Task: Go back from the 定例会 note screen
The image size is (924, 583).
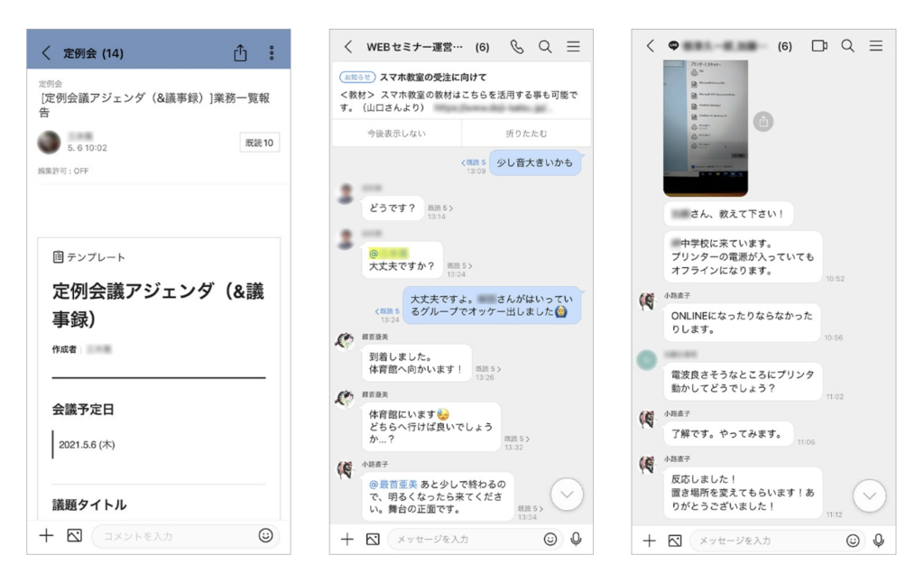Action: 46,53
